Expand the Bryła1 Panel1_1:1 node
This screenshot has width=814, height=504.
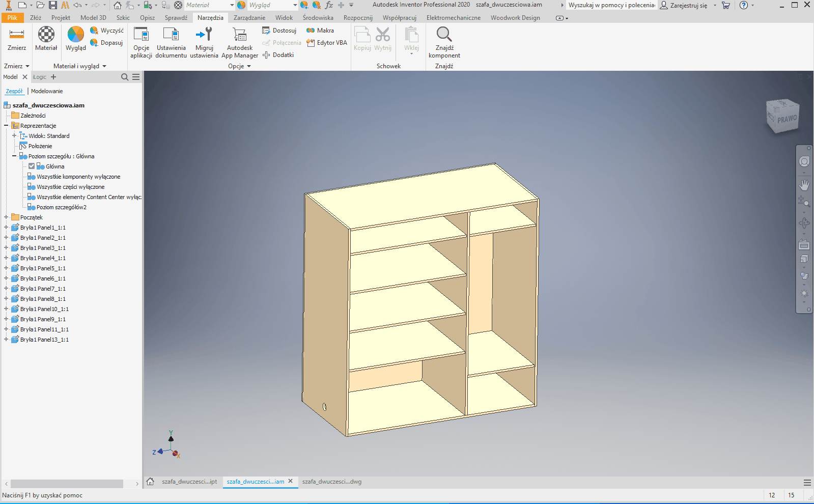6,228
